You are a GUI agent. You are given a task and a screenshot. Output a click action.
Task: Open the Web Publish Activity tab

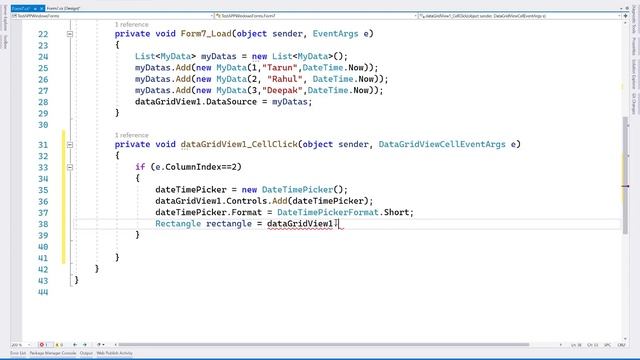tap(114, 353)
